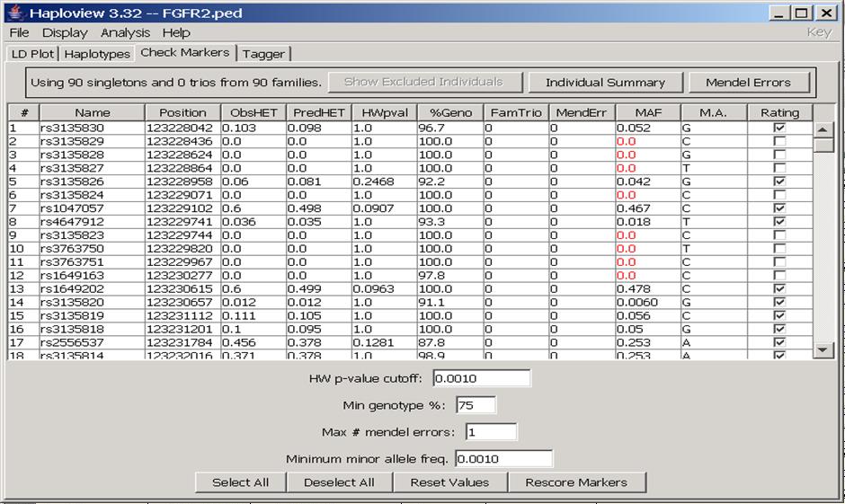Open the Analysis menu
This screenshot has height=504, width=845.
pyautogui.click(x=125, y=32)
